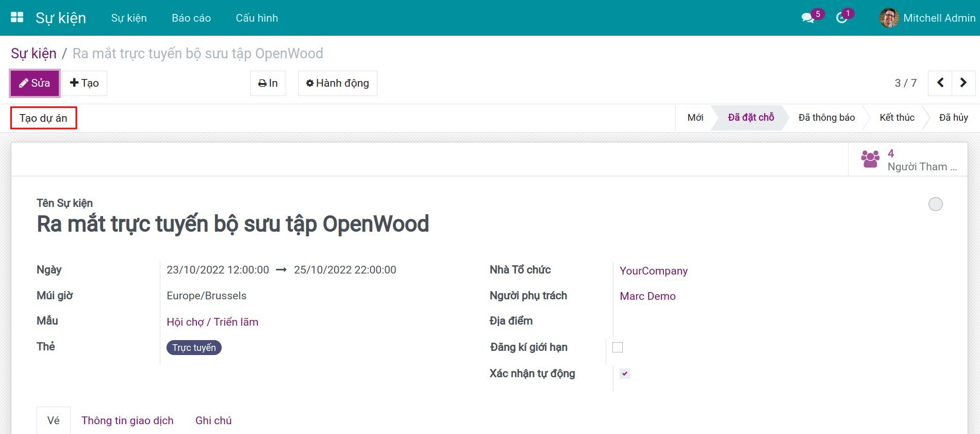The height and width of the screenshot is (434, 980).
Task: Open the conversations chat icon
Action: 807,18
